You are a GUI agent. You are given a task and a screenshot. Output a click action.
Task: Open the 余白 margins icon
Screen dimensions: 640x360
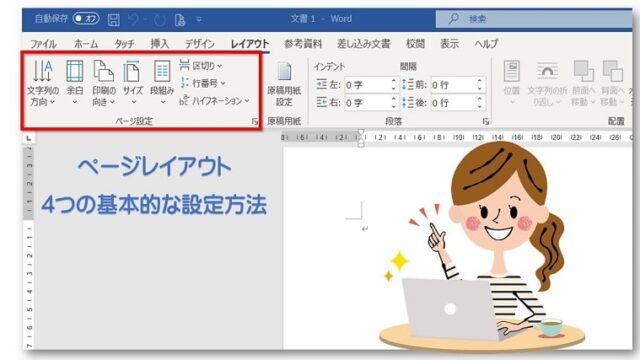(75, 82)
